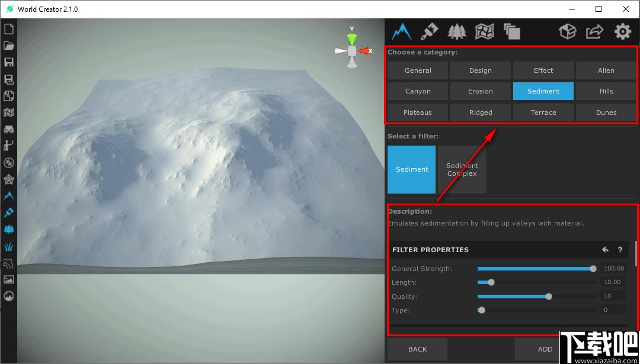Screen dimensions: 640x364
Task: Open filter properties help question mark
Action: coord(620,249)
